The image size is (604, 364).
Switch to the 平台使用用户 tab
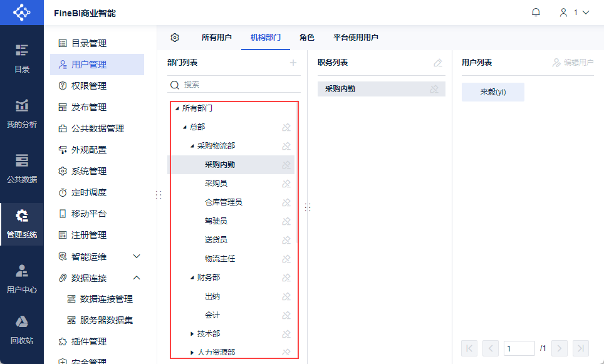355,38
